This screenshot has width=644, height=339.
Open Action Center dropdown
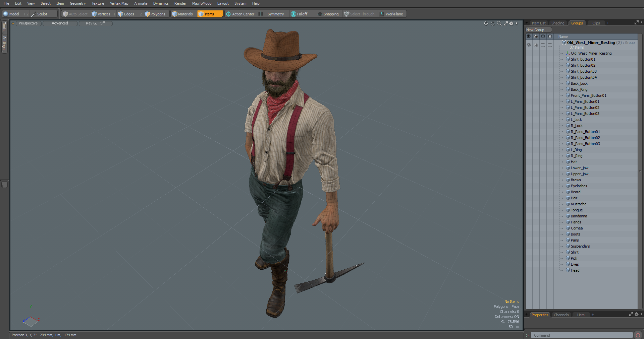[x=240, y=14]
